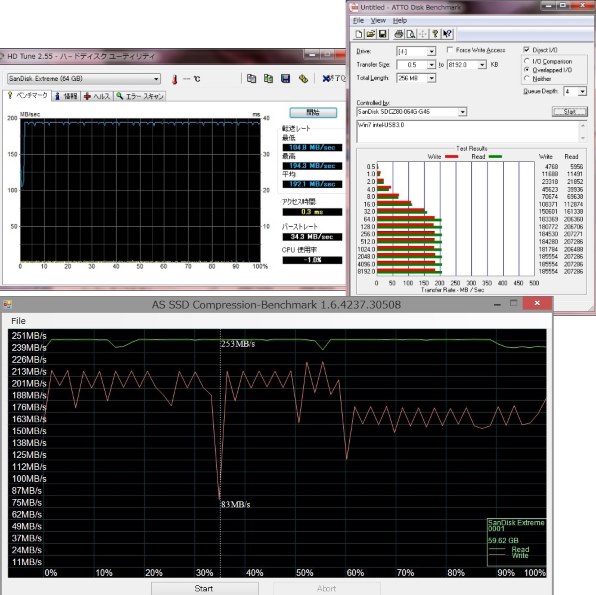Click the New document icon in ATTO toolbar
This screenshot has height=595, width=596.
pos(358,34)
